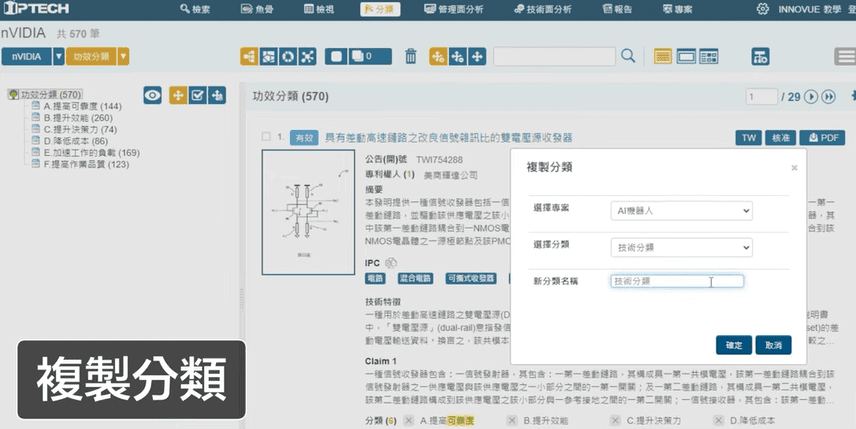Click the trash delete icon in toolbar
The width and height of the screenshot is (856, 429).
[x=410, y=56]
